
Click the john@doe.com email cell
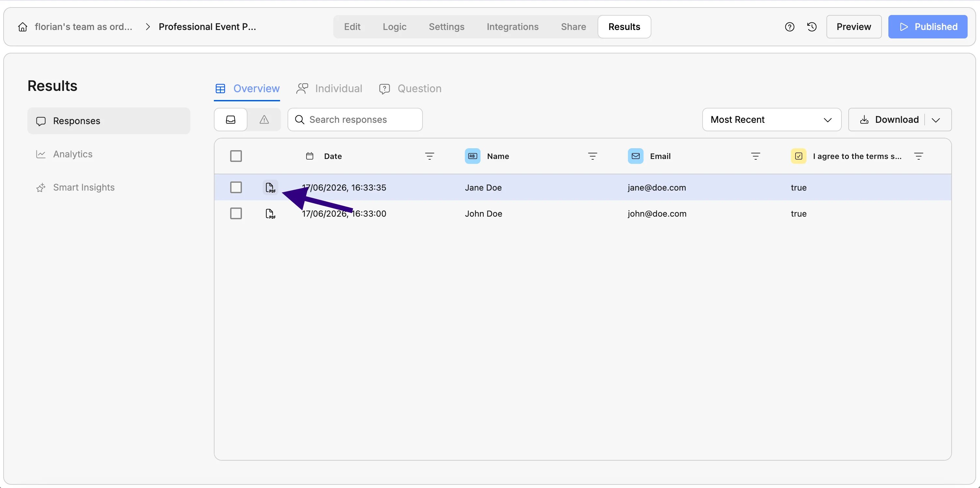(x=657, y=214)
